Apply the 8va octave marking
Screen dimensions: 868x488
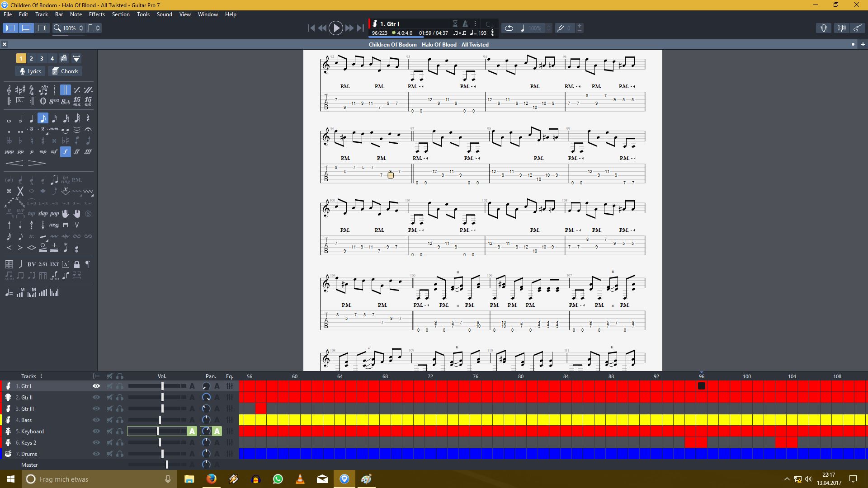pyautogui.click(x=54, y=101)
